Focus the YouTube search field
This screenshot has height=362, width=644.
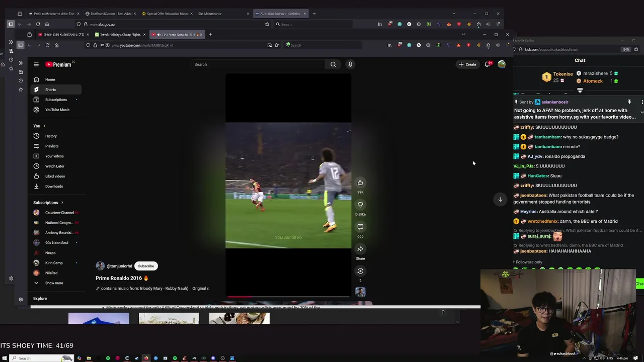(259, 64)
